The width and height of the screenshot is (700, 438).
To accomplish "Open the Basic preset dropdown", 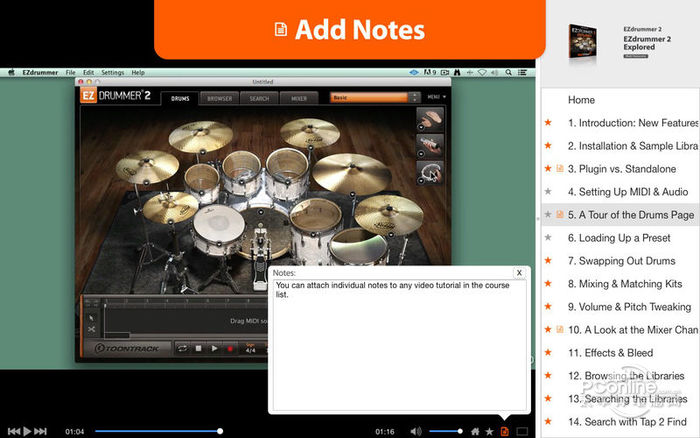I will (369, 97).
